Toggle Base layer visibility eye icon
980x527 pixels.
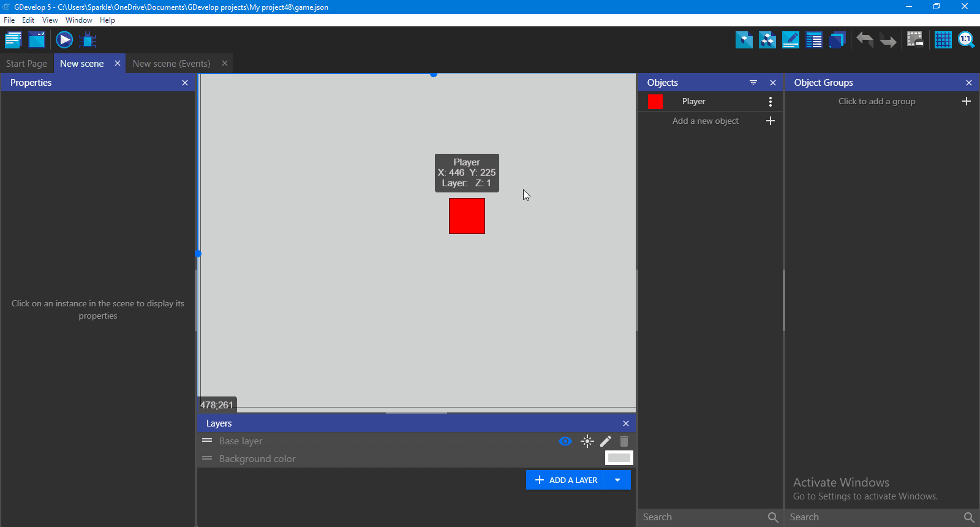tap(565, 441)
